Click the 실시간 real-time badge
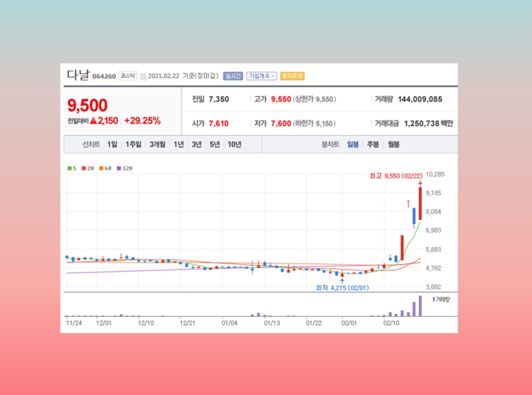This screenshot has height=395, width=532. [x=233, y=76]
